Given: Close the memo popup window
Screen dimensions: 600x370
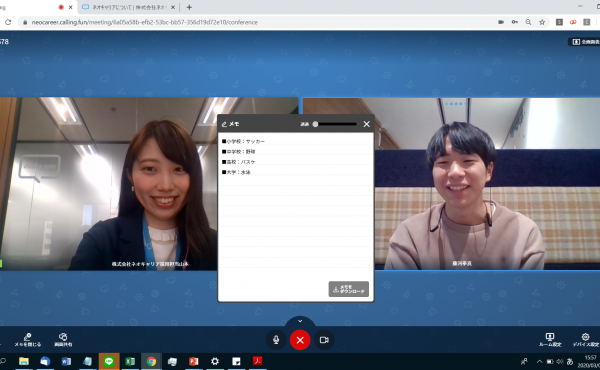Looking at the screenshot, I should coord(367,124).
